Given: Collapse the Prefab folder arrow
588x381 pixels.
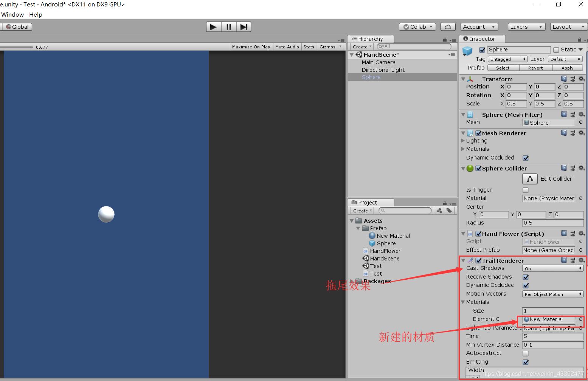Looking at the screenshot, I should pyautogui.click(x=358, y=228).
